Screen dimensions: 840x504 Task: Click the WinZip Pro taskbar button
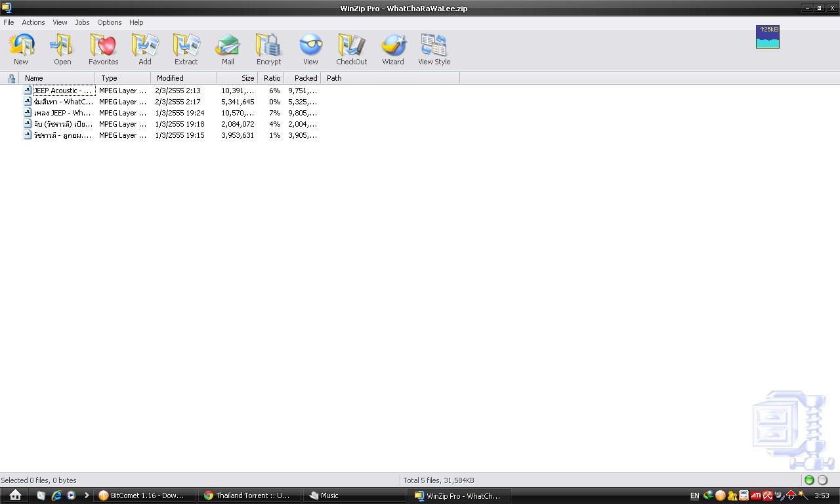pyautogui.click(x=460, y=495)
